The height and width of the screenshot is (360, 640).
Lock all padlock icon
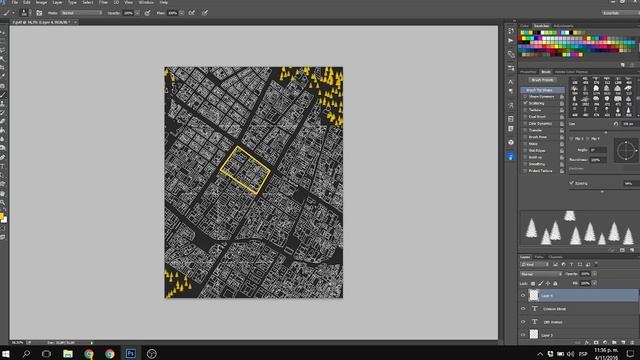tap(555, 283)
